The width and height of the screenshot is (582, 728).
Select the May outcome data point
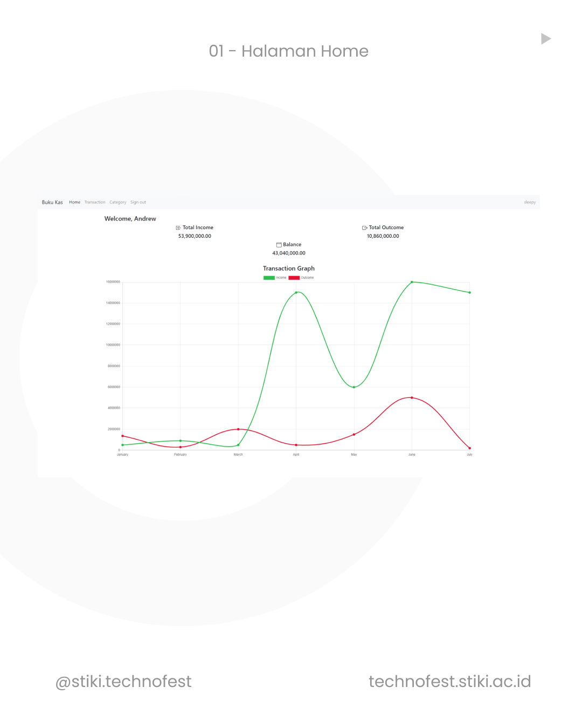(354, 435)
